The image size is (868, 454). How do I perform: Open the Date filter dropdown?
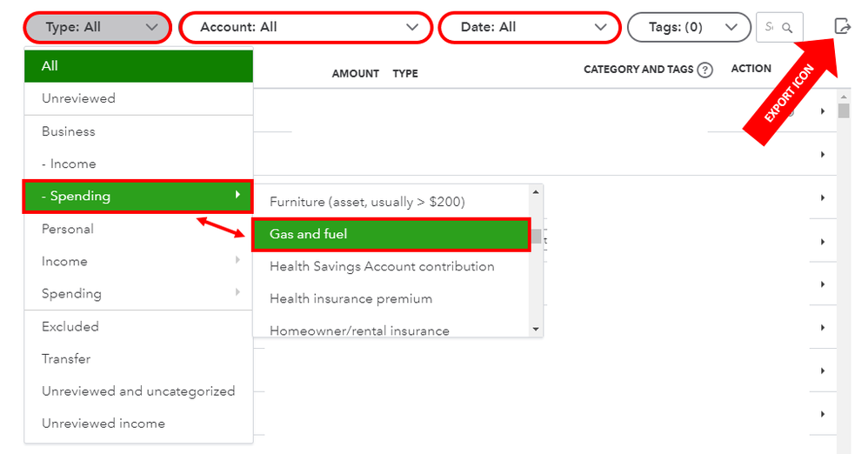(x=529, y=28)
